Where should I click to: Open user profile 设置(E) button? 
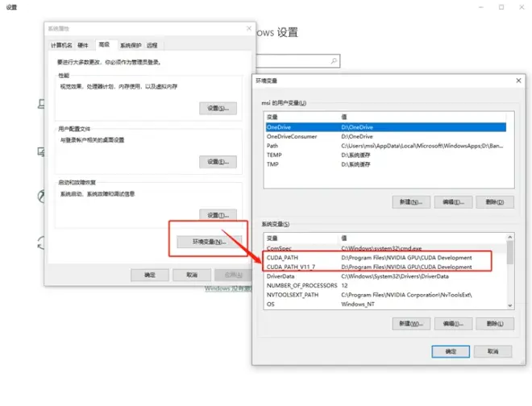point(218,162)
